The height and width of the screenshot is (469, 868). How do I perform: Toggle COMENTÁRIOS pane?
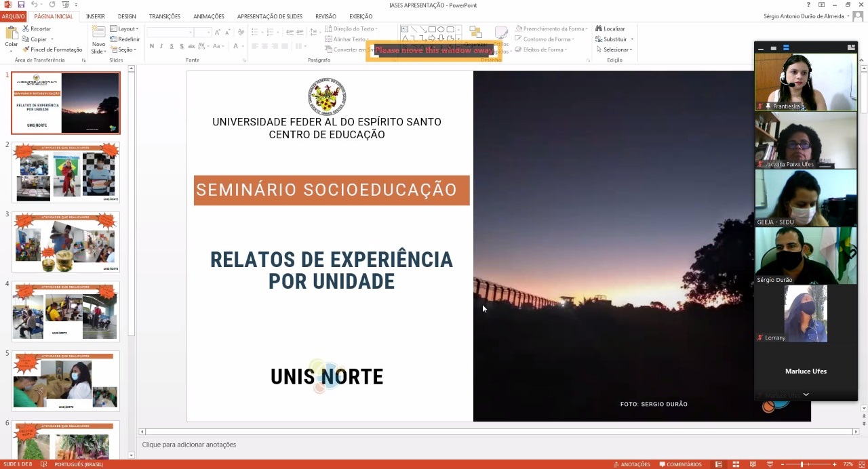[679, 464]
